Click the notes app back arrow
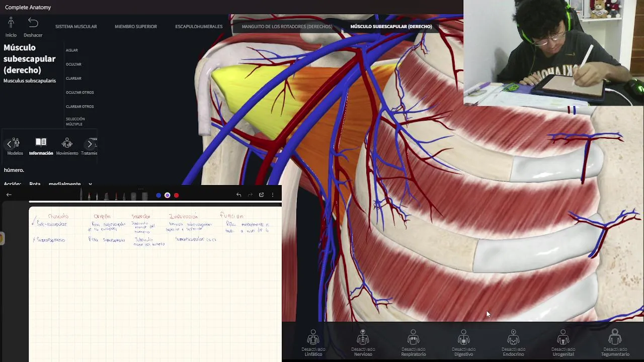The height and width of the screenshot is (362, 644). pyautogui.click(x=9, y=195)
